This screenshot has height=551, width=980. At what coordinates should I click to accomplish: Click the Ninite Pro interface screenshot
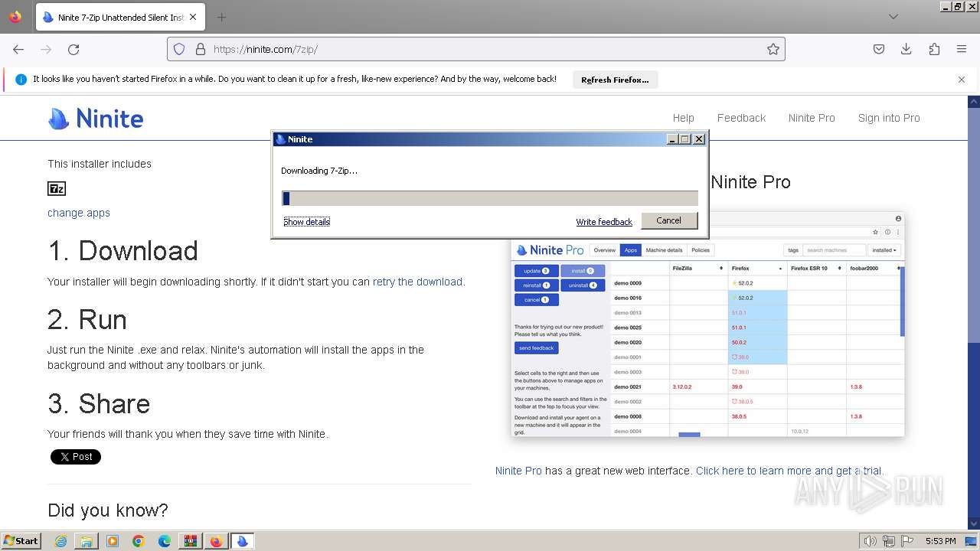tap(708, 325)
